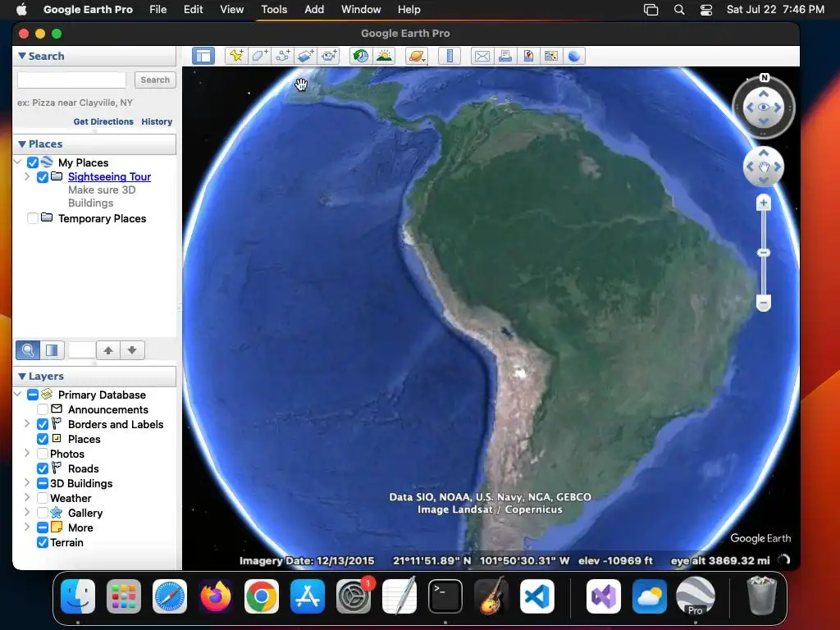Screen dimensions: 840x630
Task: Collapse the Search panel triangle
Action: click(22, 56)
